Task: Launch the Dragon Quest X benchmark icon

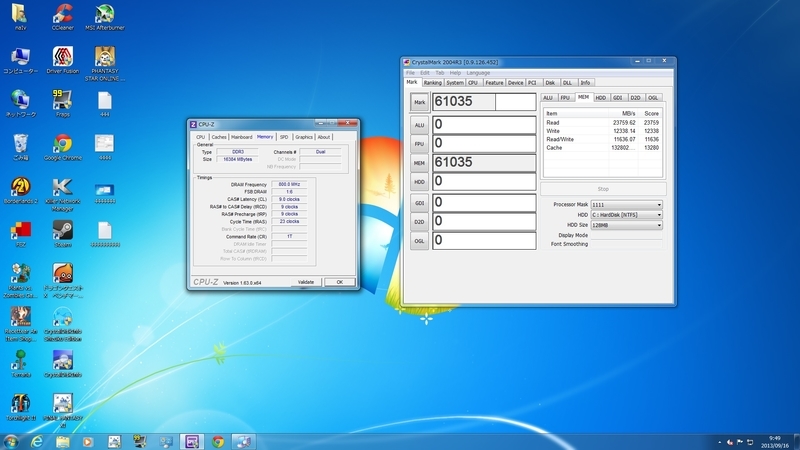Action: [x=63, y=281]
